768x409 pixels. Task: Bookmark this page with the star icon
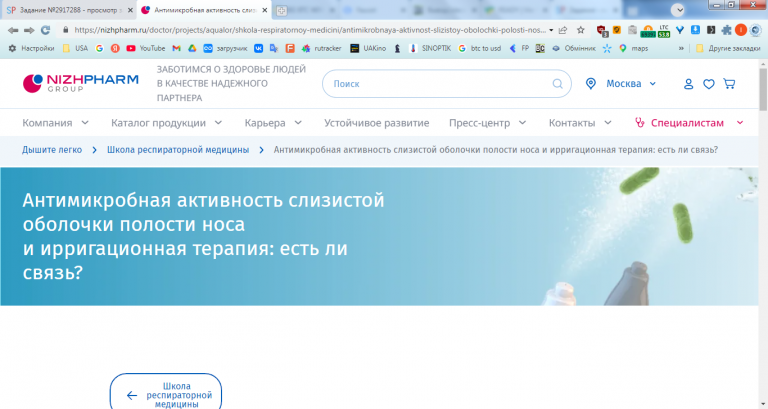[x=581, y=30]
